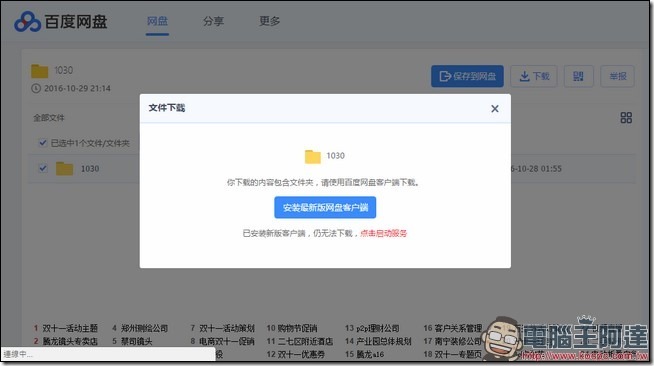Click hot search 双十一活动策划
This screenshot has height=366, width=654.
click(x=226, y=328)
